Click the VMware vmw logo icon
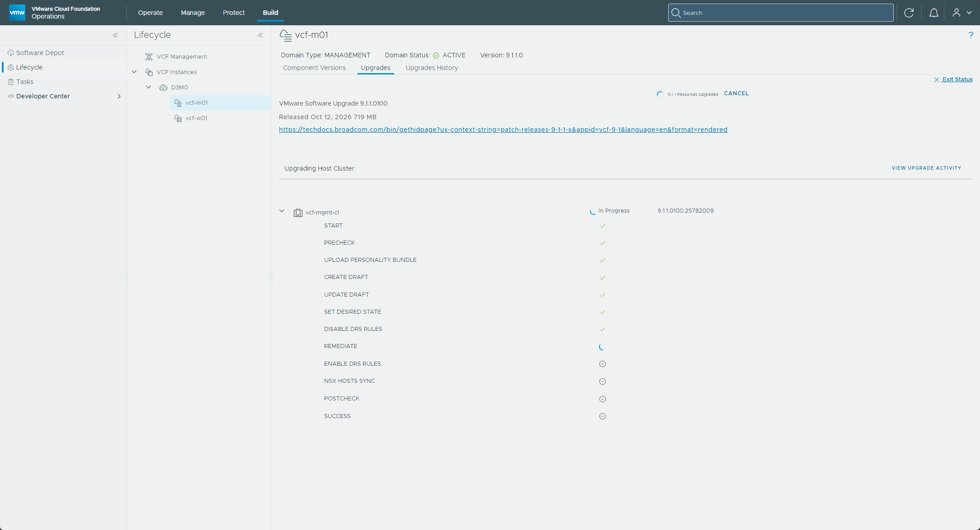This screenshot has width=980, height=530. pos(17,13)
